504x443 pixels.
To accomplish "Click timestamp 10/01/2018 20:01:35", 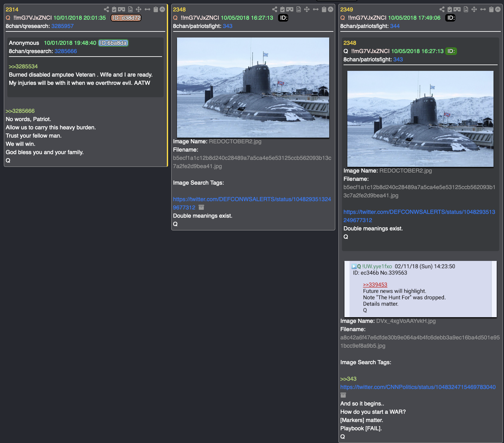I will pyautogui.click(x=79, y=18).
